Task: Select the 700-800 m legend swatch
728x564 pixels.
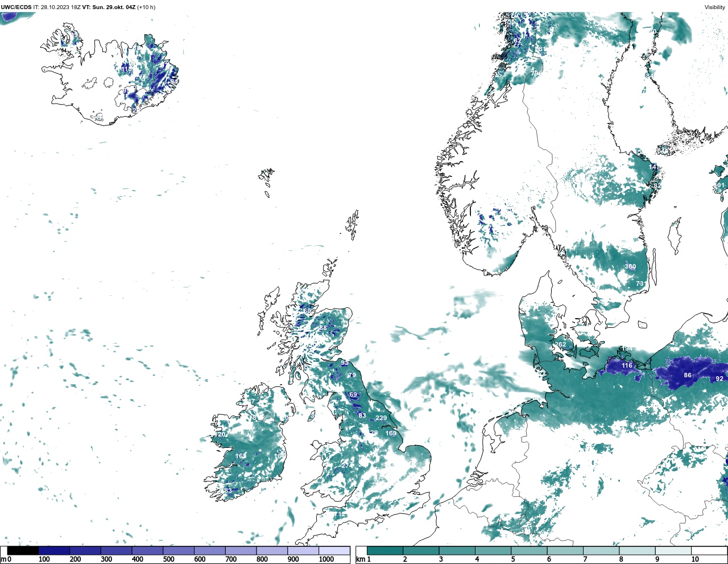Action: point(241,550)
